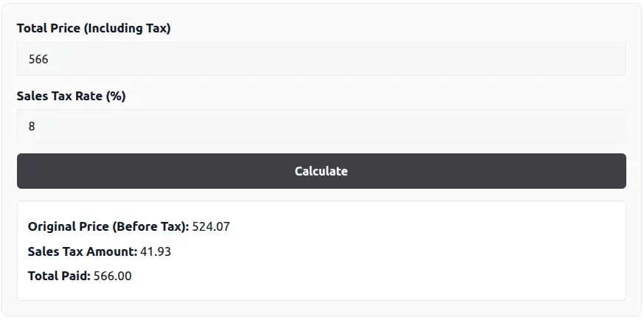This screenshot has height=320, width=644.
Task: Click the right end of Sales Tax field
Action: 612,126
